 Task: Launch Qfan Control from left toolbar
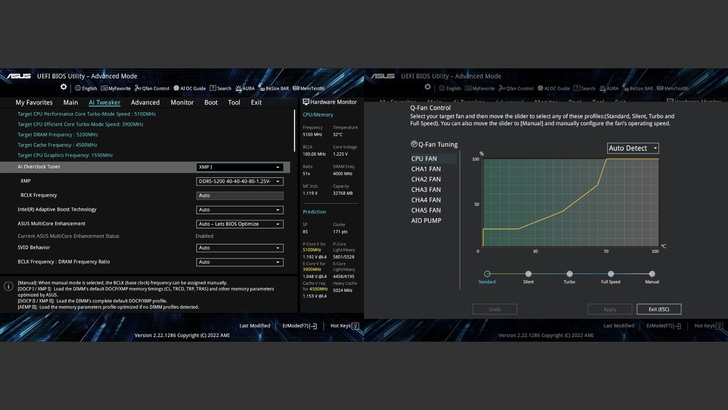coord(152,88)
